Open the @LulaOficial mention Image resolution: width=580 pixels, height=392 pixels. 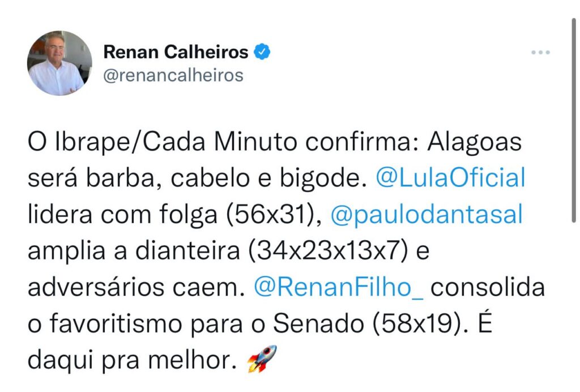[x=451, y=179]
